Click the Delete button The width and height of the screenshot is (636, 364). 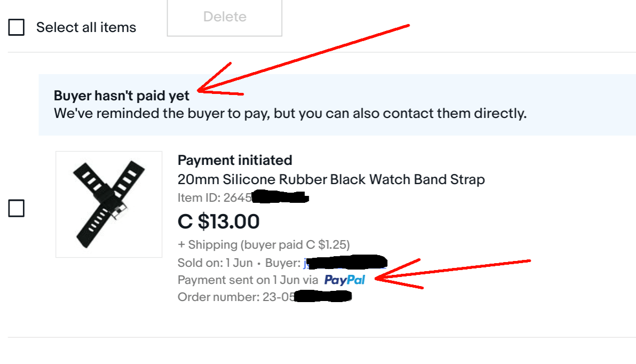(x=224, y=17)
